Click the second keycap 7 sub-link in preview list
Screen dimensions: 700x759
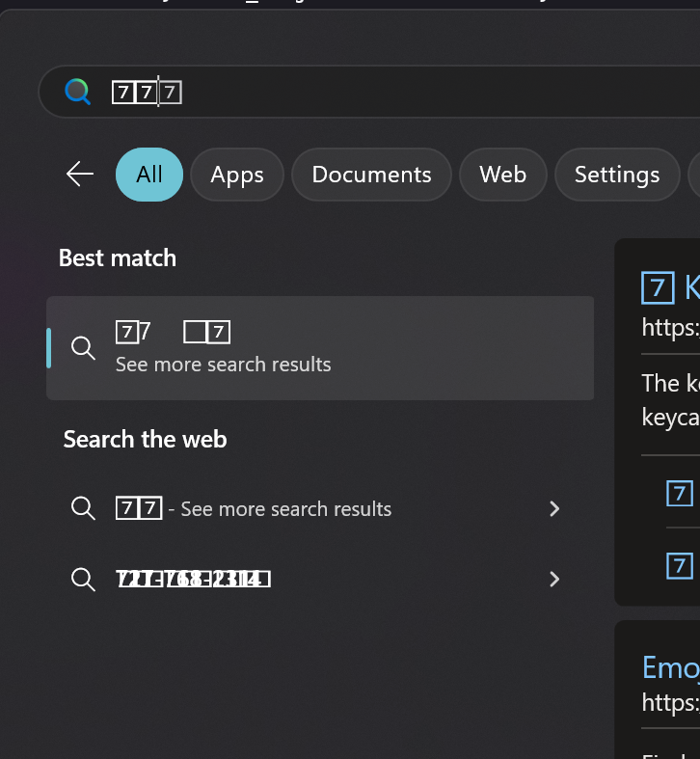[x=680, y=564]
